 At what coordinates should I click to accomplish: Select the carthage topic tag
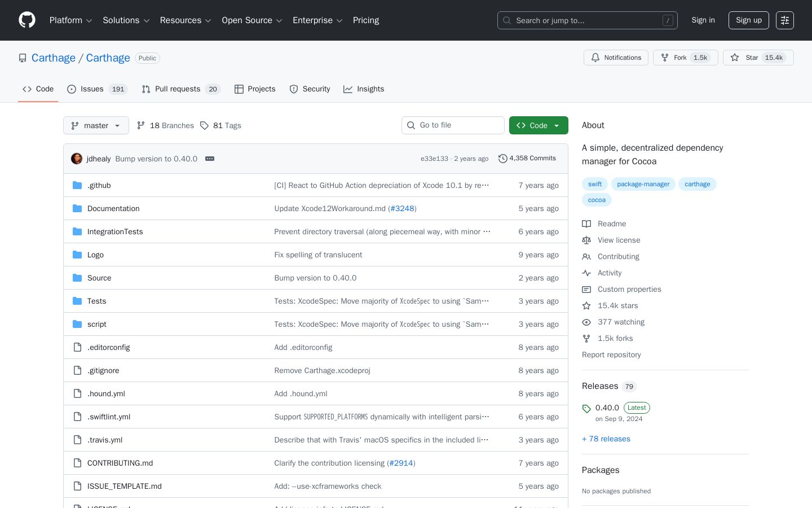click(x=698, y=184)
